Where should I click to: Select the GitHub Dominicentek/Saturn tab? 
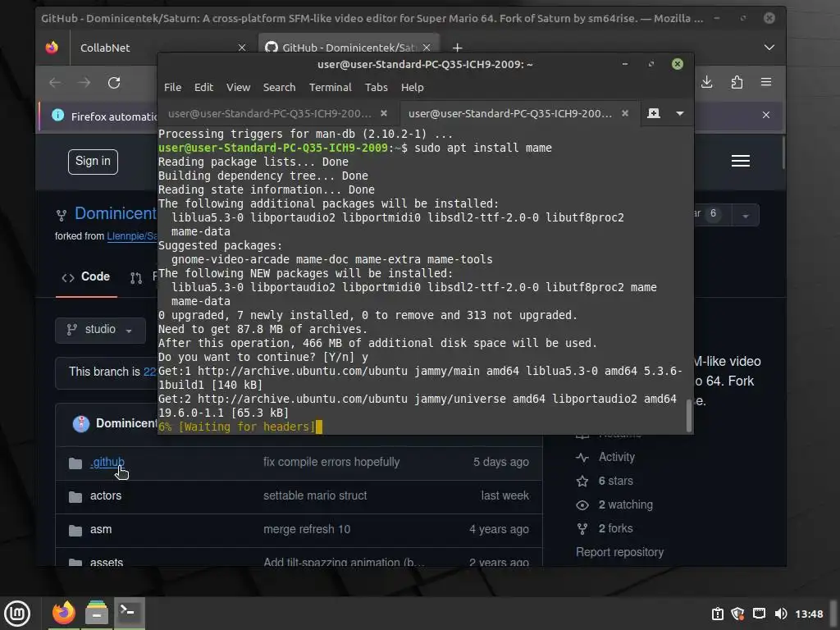coord(349,48)
